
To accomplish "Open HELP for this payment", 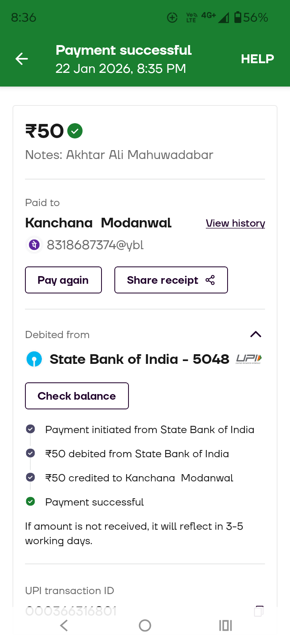I will point(257,59).
